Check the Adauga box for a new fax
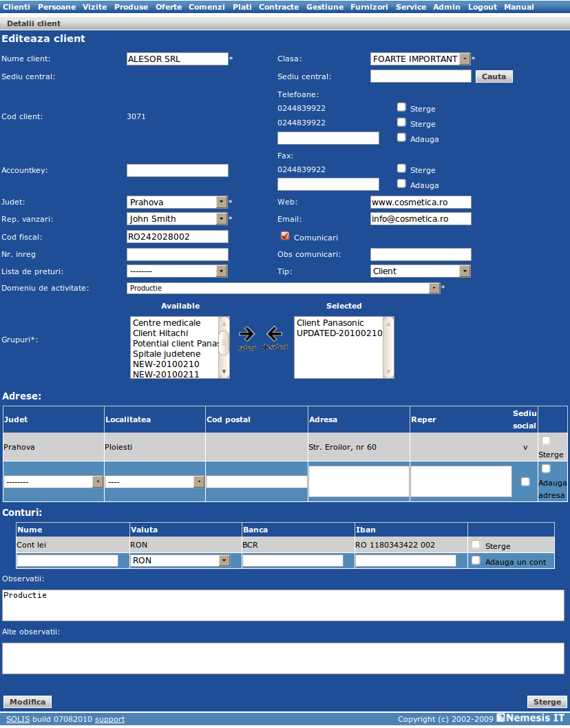Viewport: 570px width, 728px height. click(401, 183)
